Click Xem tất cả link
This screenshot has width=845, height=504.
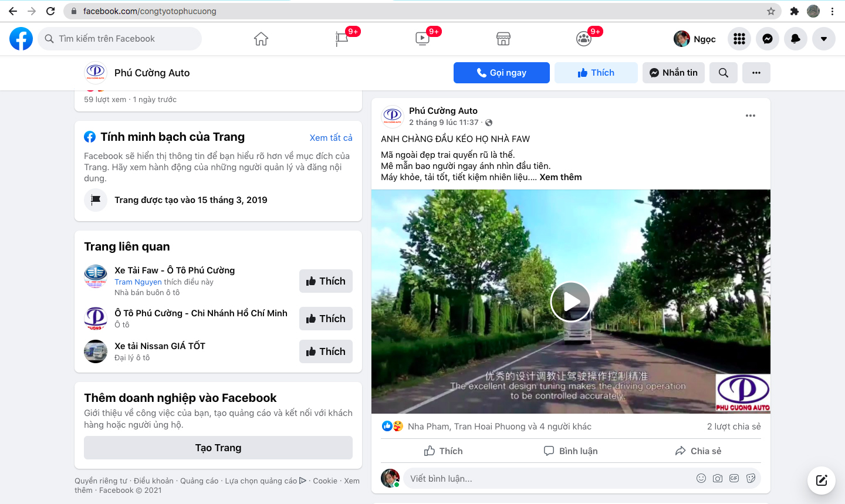331,137
